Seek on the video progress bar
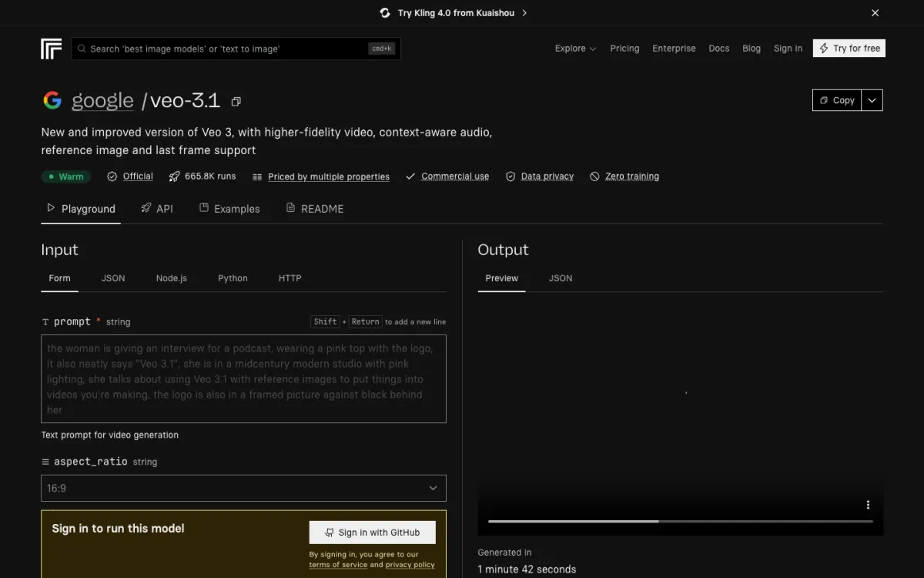Viewport: 924px width, 578px height. click(x=681, y=522)
